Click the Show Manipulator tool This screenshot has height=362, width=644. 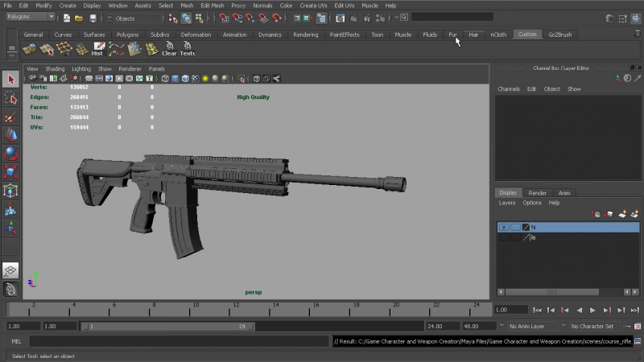10,228
